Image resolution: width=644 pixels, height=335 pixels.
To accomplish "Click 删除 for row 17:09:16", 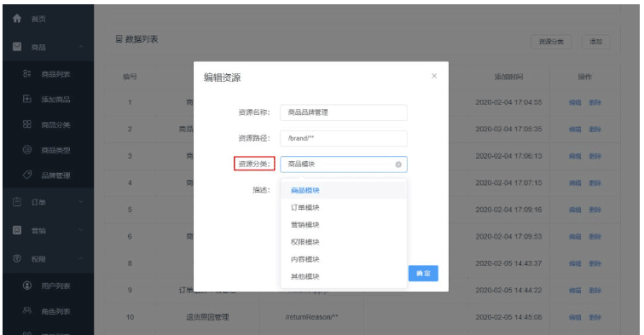I will 595,210.
